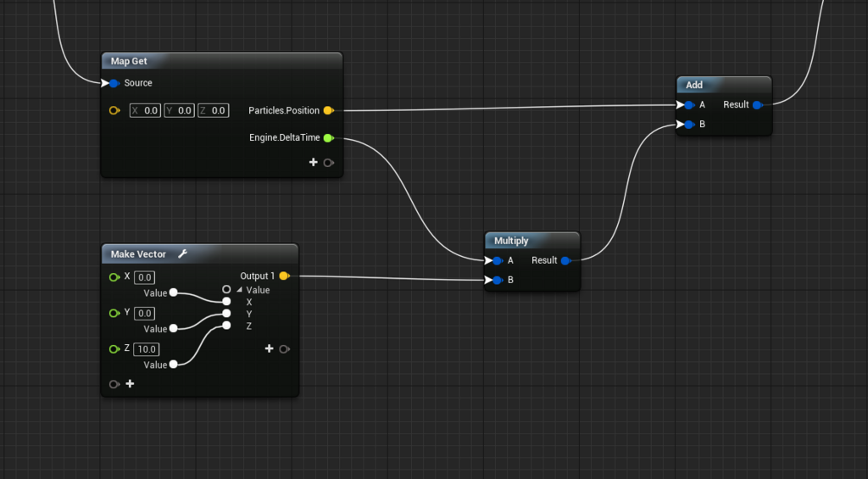Edit the X value field in Map Get

click(x=146, y=110)
